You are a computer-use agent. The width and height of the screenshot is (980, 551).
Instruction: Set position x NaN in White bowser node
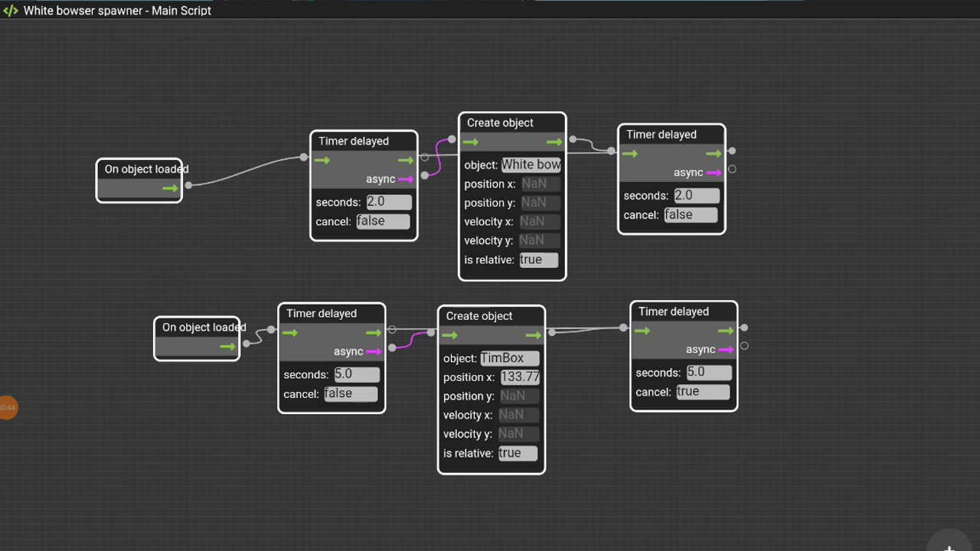(x=541, y=184)
